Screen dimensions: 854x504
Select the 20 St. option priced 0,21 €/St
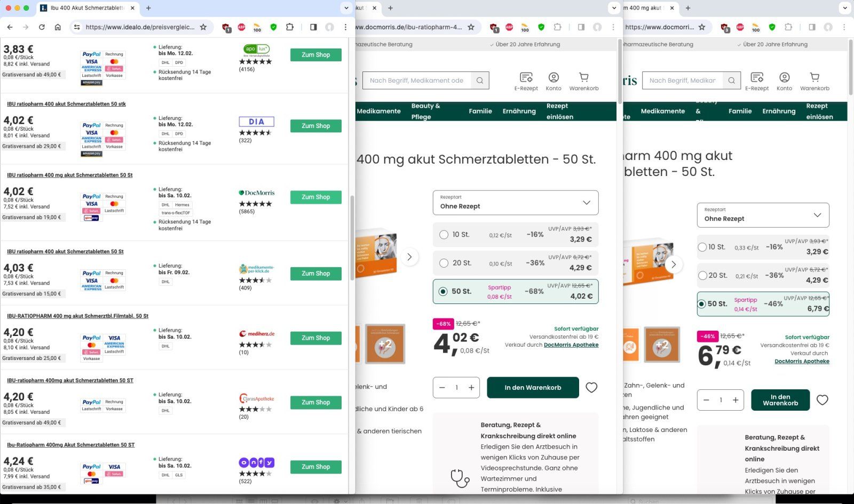[x=702, y=275]
